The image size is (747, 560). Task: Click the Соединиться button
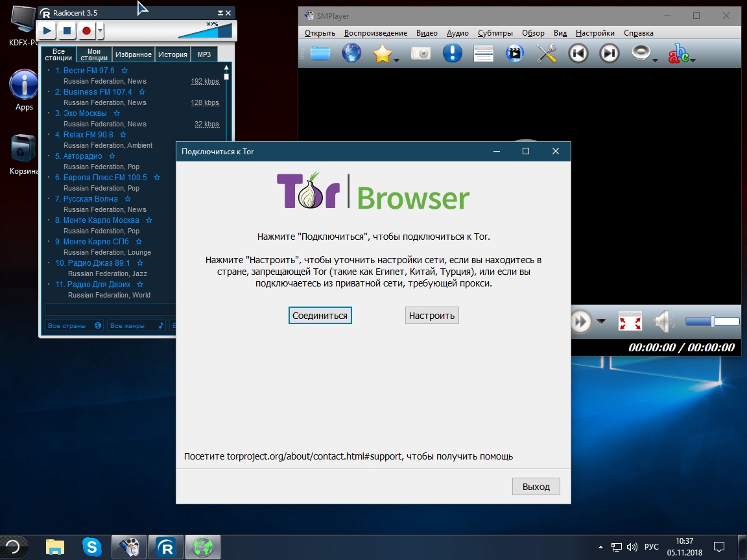[320, 316]
